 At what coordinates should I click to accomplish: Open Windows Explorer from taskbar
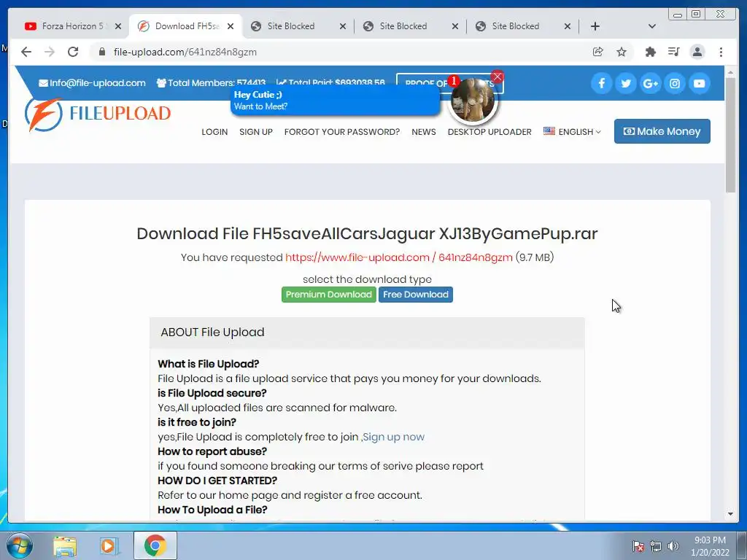(x=65, y=545)
